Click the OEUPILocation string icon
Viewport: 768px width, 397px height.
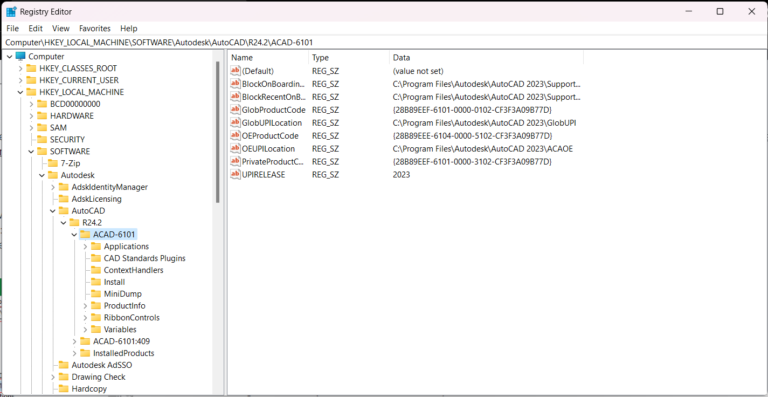pyautogui.click(x=236, y=149)
